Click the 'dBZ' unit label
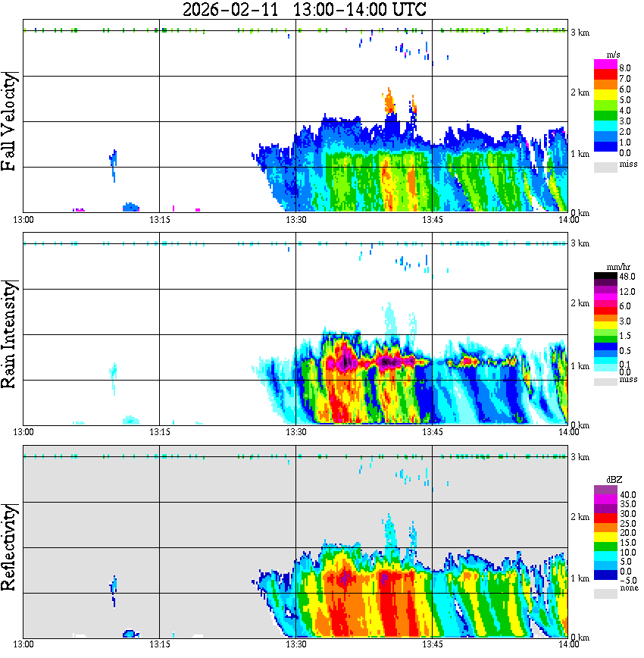Screen dimensions: 644x658 pos(614,480)
